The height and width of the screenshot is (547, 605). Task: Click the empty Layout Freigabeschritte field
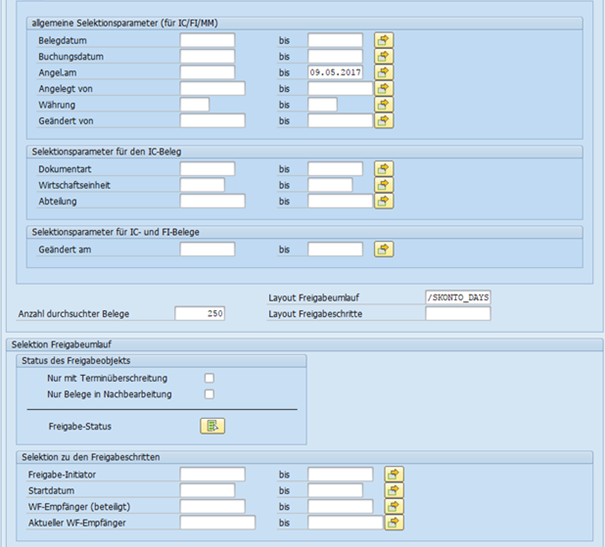(x=458, y=314)
